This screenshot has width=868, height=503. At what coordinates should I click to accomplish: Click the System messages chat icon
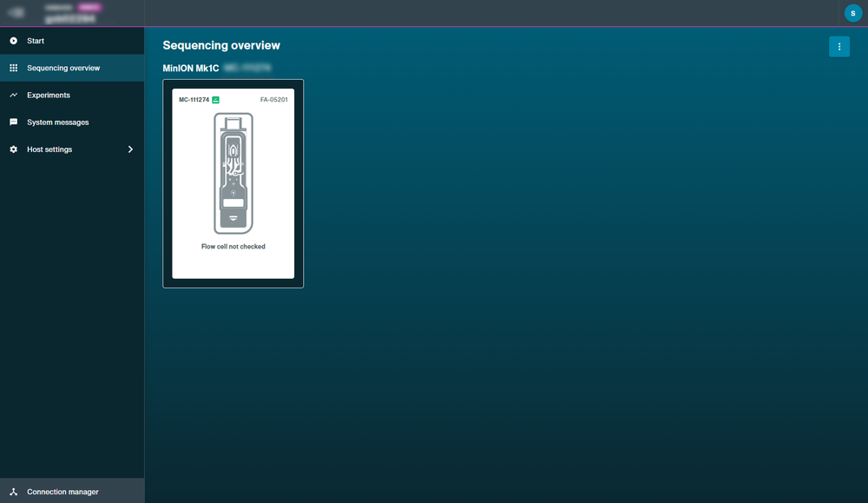[x=13, y=122]
